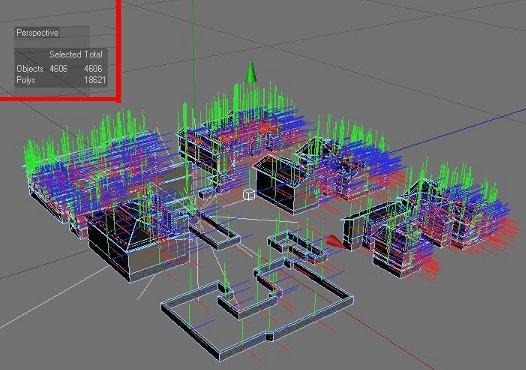The image size is (526, 370).
Task: Select small rectangular wall frame near center
Action: [215, 231]
